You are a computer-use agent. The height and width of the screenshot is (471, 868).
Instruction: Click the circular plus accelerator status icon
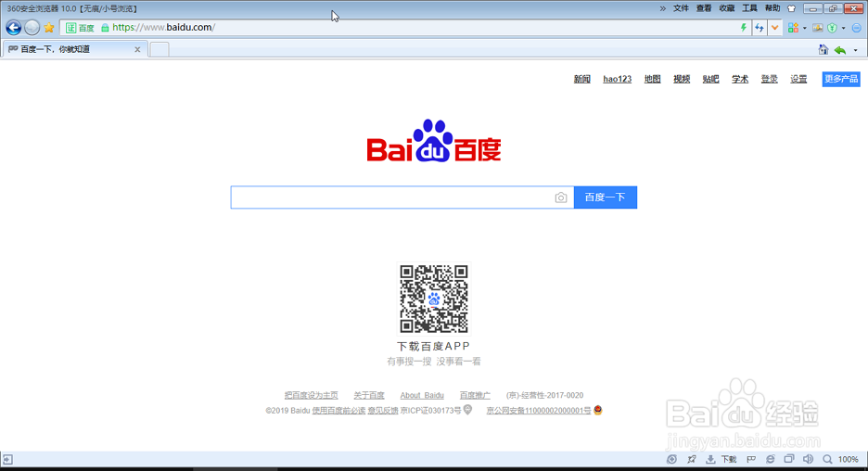click(x=671, y=459)
